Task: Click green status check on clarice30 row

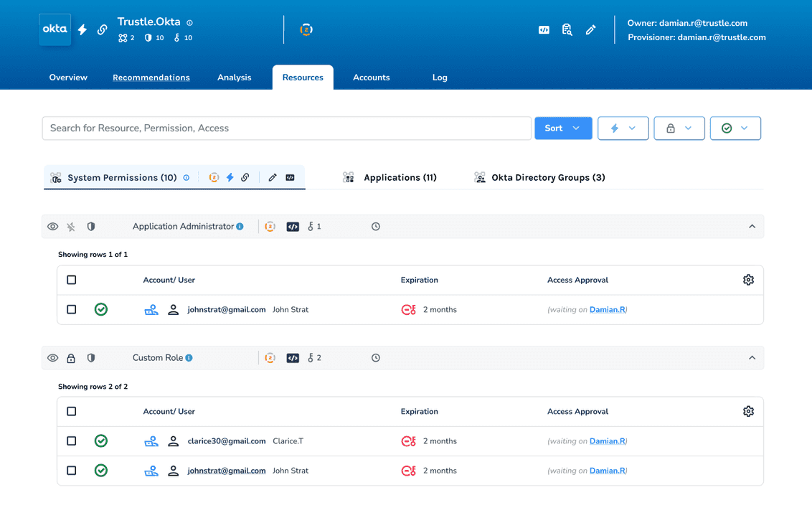Action: click(101, 441)
